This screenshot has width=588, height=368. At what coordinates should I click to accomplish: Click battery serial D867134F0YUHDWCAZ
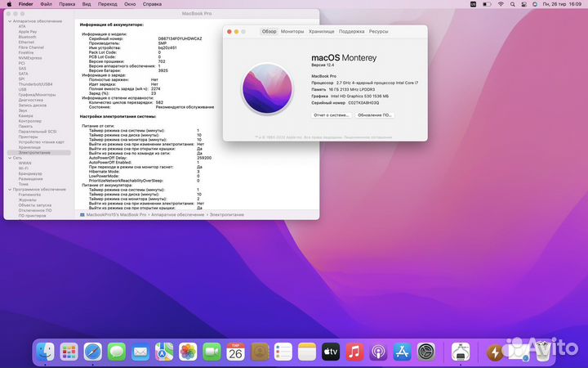tap(180, 38)
